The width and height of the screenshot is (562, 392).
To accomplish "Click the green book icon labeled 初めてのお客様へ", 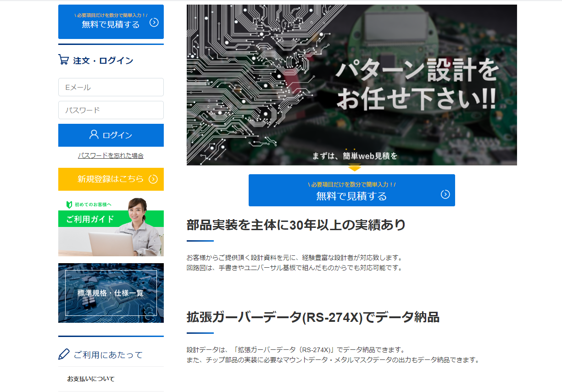I will pos(70,204).
